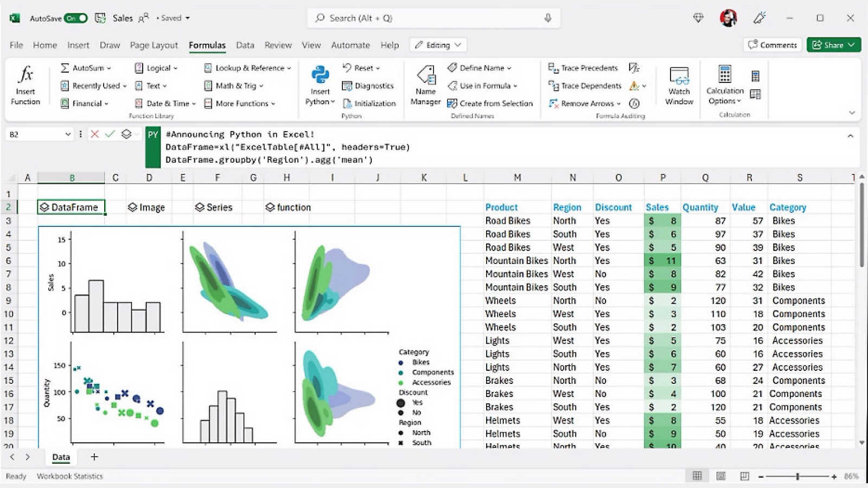Switch to the Insert ribbon tab
Viewport: 868px width, 488px height.
pos(78,45)
